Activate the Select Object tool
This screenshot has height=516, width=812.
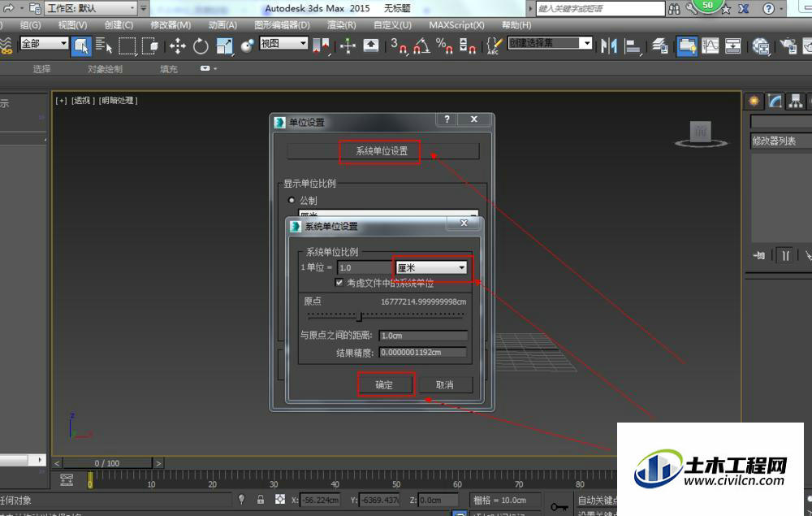click(x=81, y=46)
